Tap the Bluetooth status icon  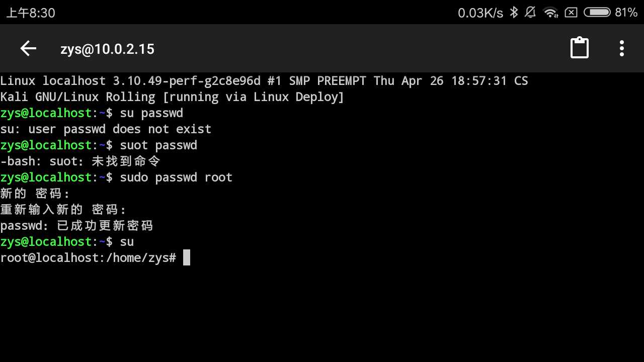(514, 12)
